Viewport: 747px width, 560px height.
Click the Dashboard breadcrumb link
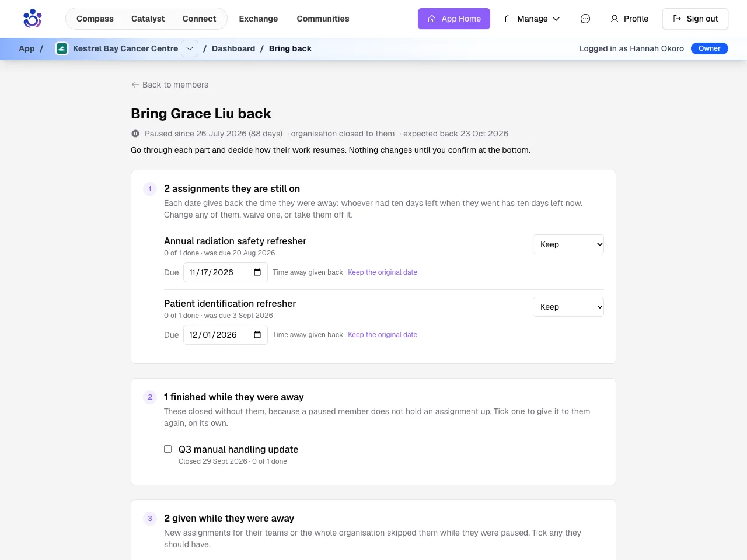point(233,48)
